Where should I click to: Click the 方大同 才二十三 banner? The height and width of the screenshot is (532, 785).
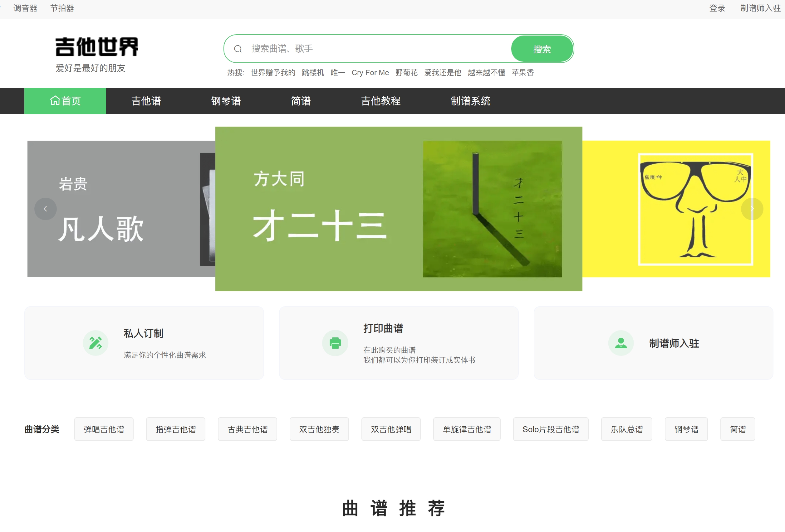[x=398, y=209]
